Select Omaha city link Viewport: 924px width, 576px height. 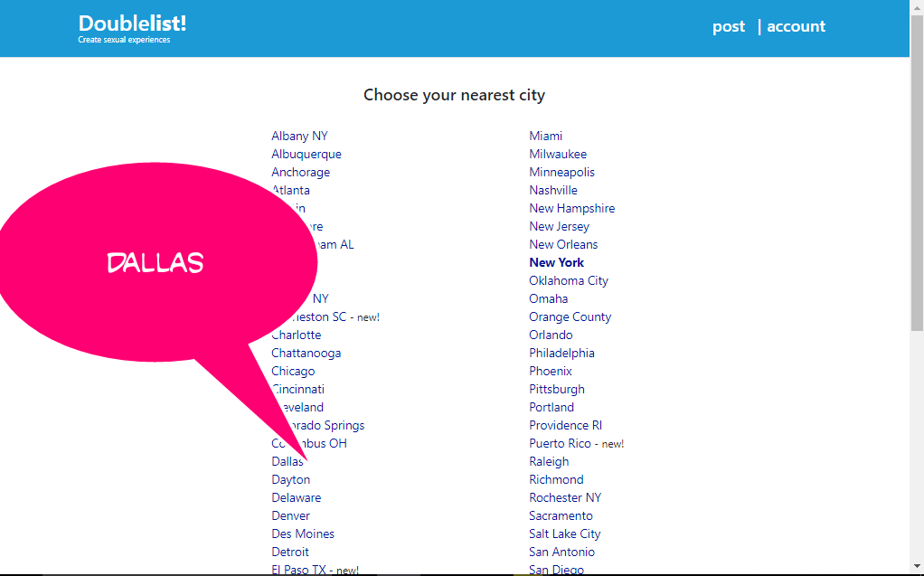tap(549, 299)
